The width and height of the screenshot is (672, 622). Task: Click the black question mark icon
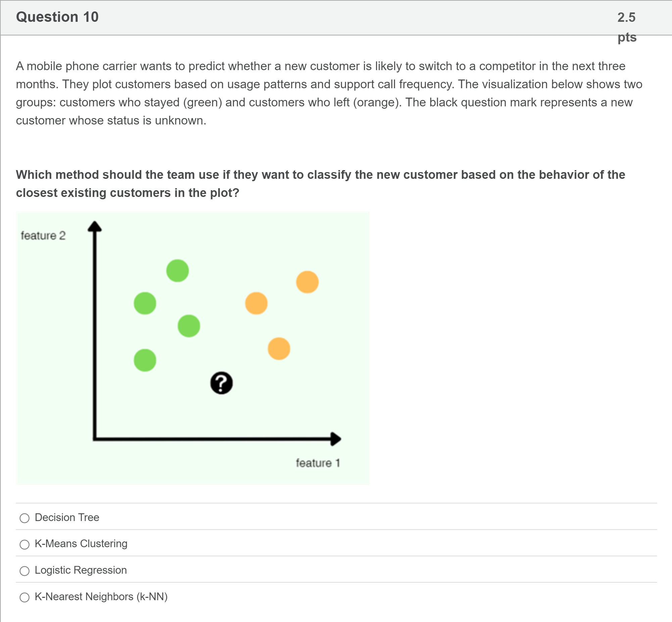(x=222, y=383)
